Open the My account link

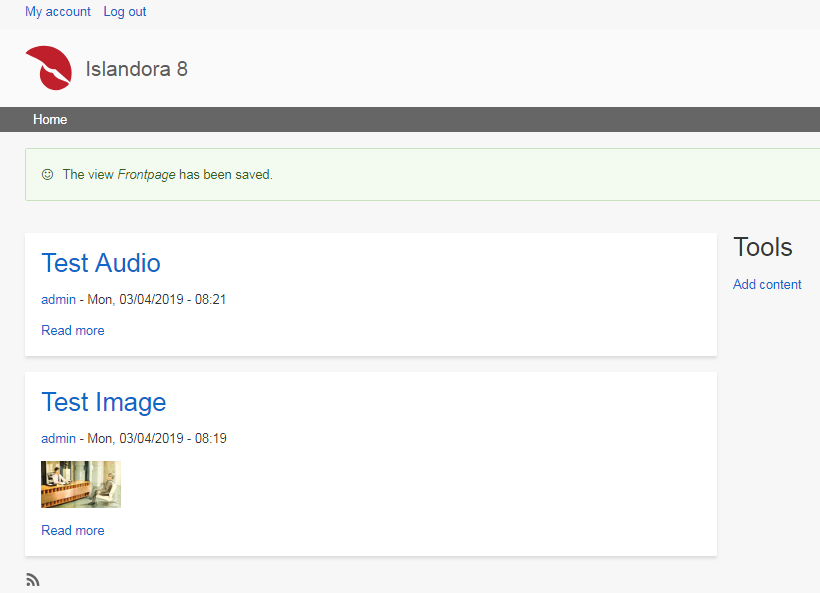click(57, 11)
